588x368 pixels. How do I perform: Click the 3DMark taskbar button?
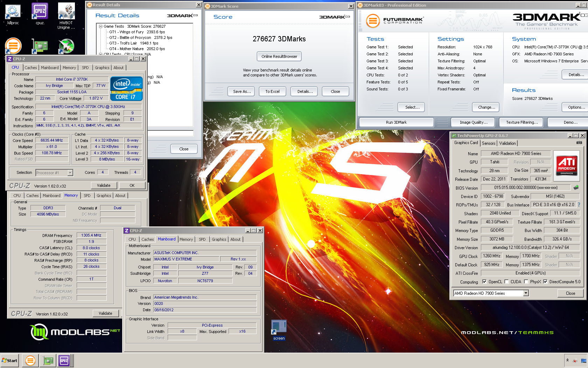point(30,360)
